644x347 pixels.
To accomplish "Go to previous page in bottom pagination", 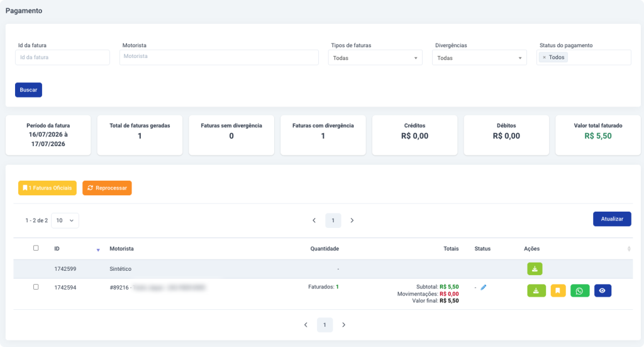I will 306,325.
